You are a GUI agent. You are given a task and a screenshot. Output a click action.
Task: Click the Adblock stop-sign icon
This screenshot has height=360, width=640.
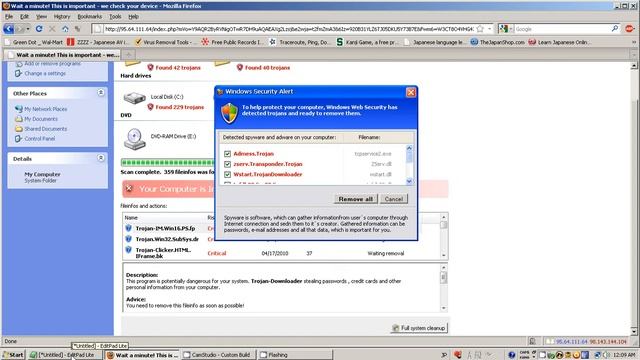(629, 29)
